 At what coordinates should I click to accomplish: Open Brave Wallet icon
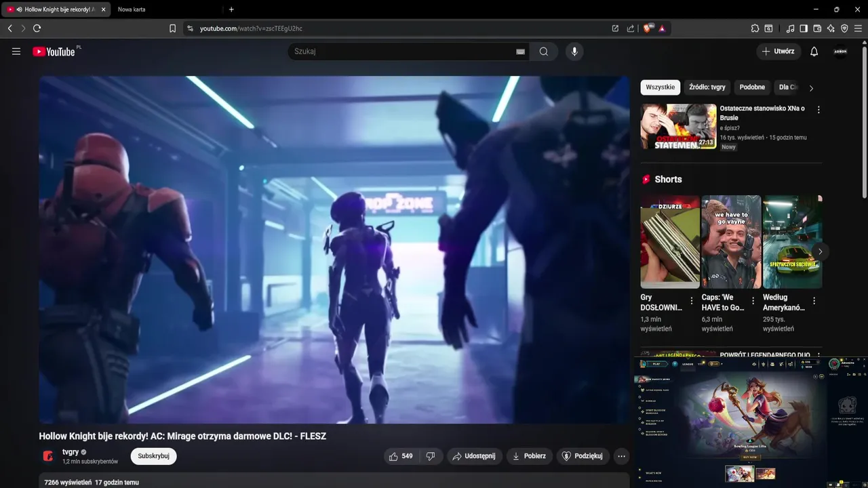click(817, 28)
